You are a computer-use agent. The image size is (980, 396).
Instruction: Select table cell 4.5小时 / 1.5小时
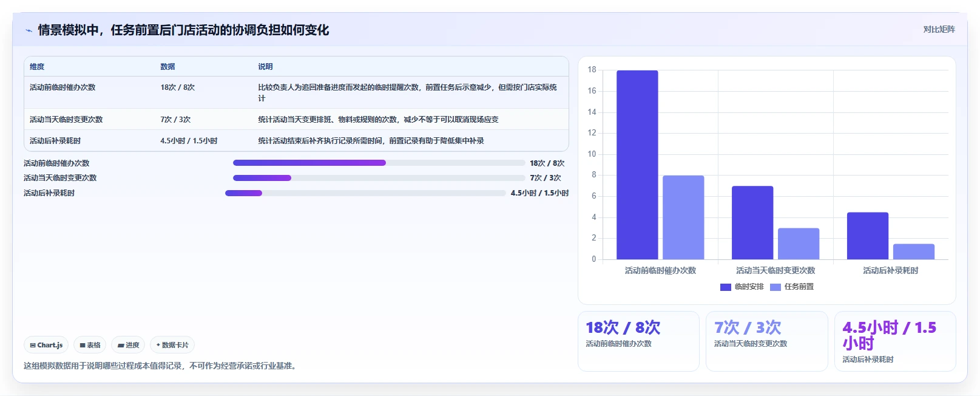189,141
